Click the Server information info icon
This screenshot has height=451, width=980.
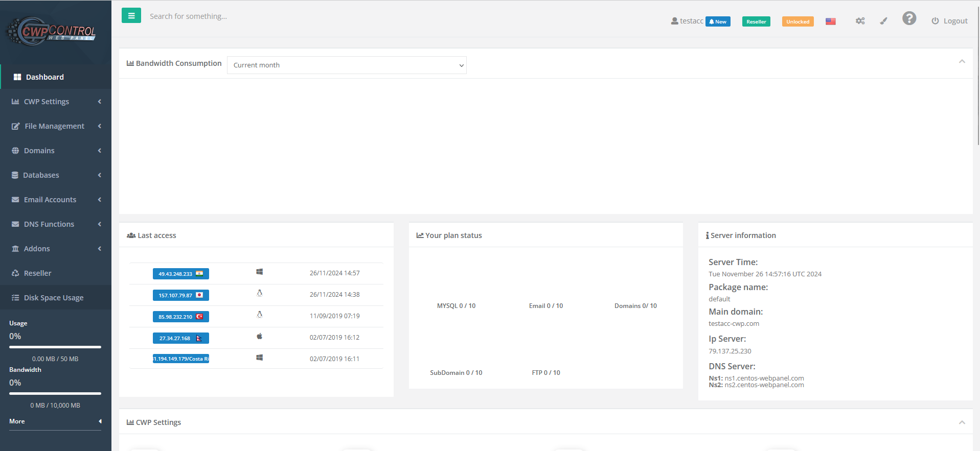click(708, 235)
